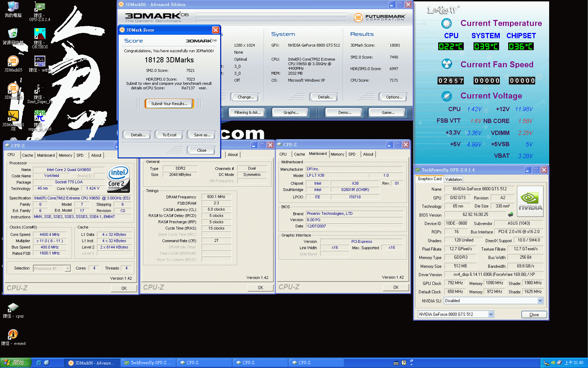
Task: Switch to SPD tab in left CPU-Z
Action: click(80, 155)
